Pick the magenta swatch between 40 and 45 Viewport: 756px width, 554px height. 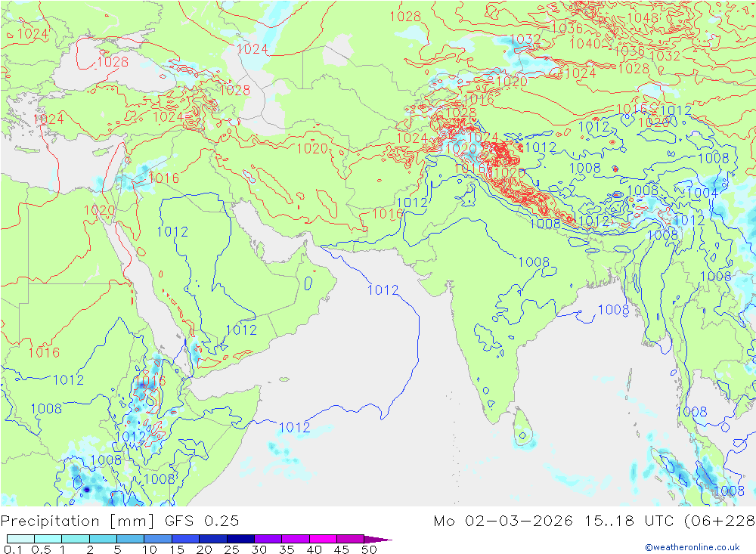tap(323, 539)
